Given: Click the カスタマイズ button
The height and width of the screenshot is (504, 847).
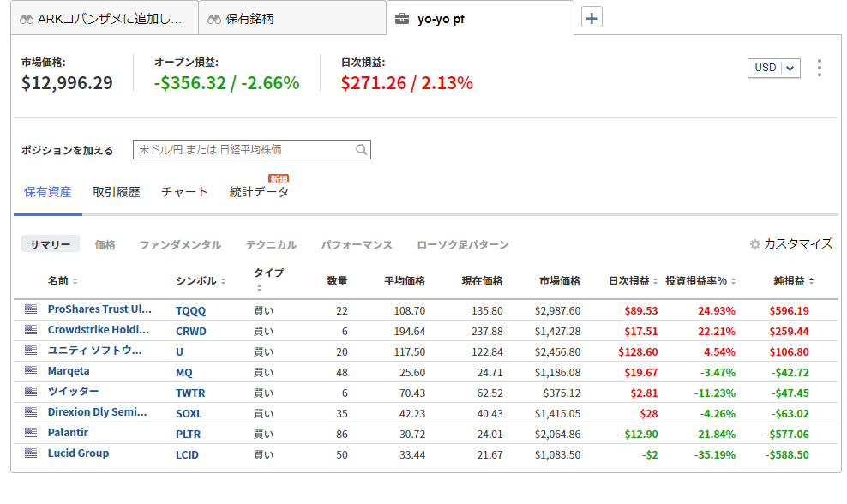Looking at the screenshot, I should click(x=791, y=244).
